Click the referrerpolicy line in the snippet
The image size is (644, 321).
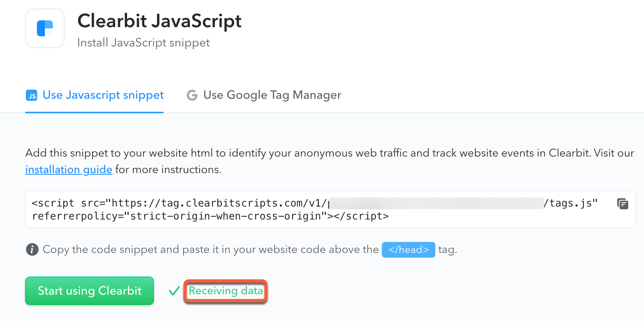[210, 216]
